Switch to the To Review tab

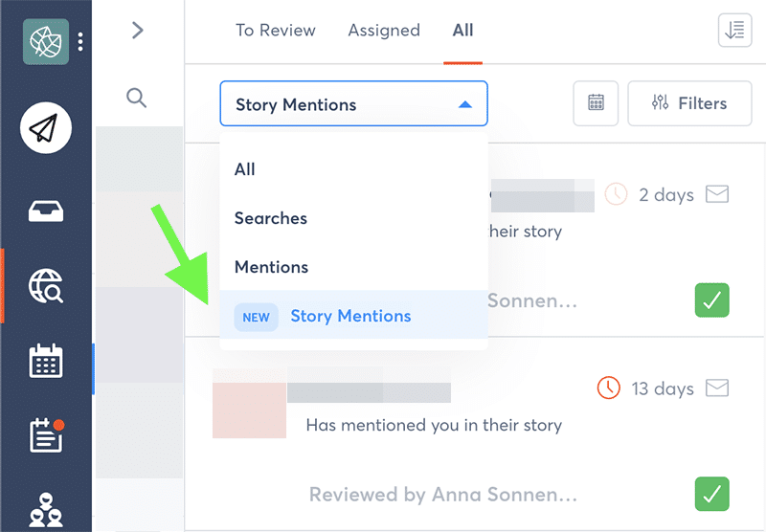pyautogui.click(x=275, y=31)
